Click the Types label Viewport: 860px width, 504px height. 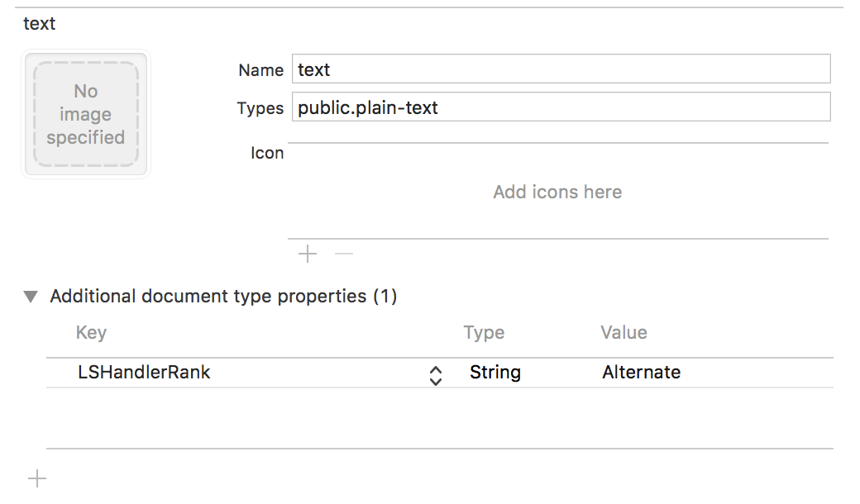pos(260,108)
